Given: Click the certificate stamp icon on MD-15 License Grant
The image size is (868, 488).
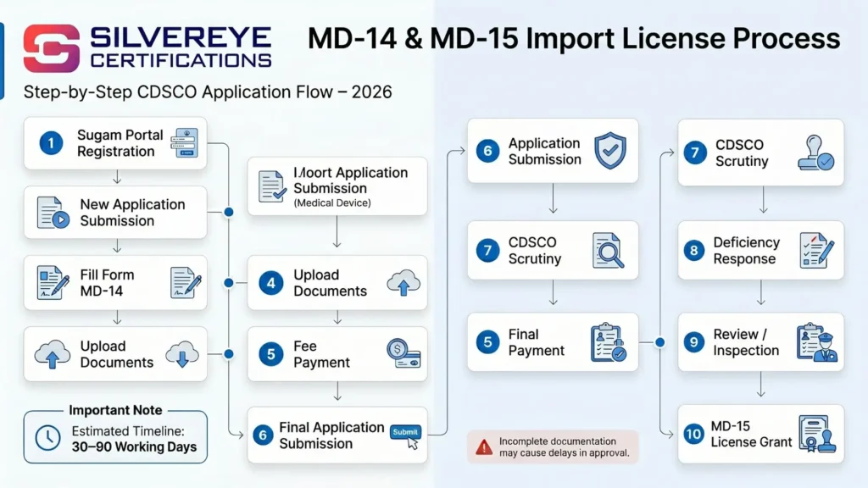Looking at the screenshot, I should [x=817, y=435].
